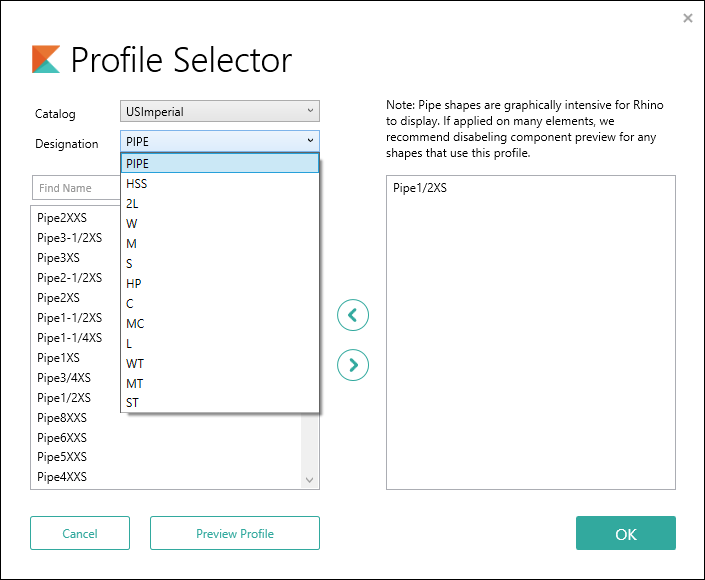Choose the HP designation entry

(134, 283)
